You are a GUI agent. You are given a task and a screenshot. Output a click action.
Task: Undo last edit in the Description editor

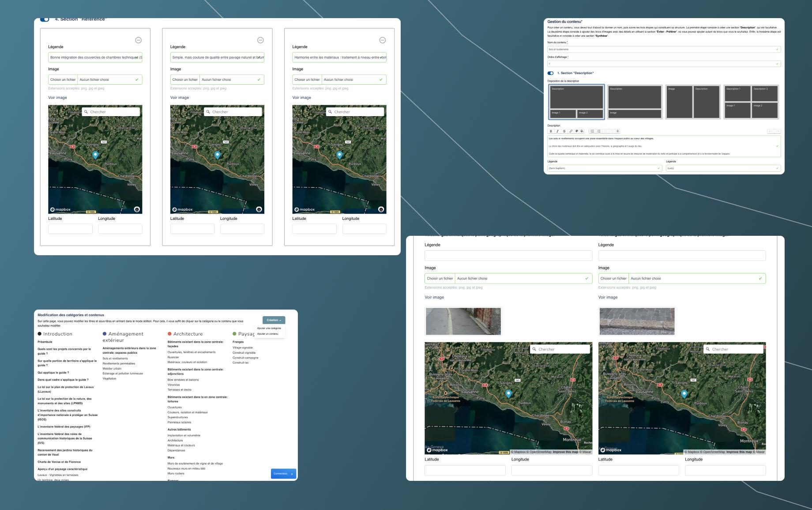tap(771, 131)
